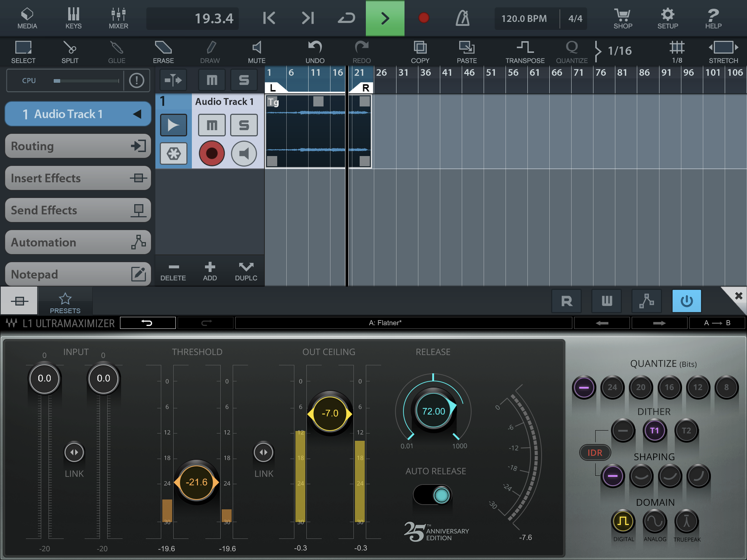Open the MIXER view
Screen dimensions: 747x560
pos(119,18)
